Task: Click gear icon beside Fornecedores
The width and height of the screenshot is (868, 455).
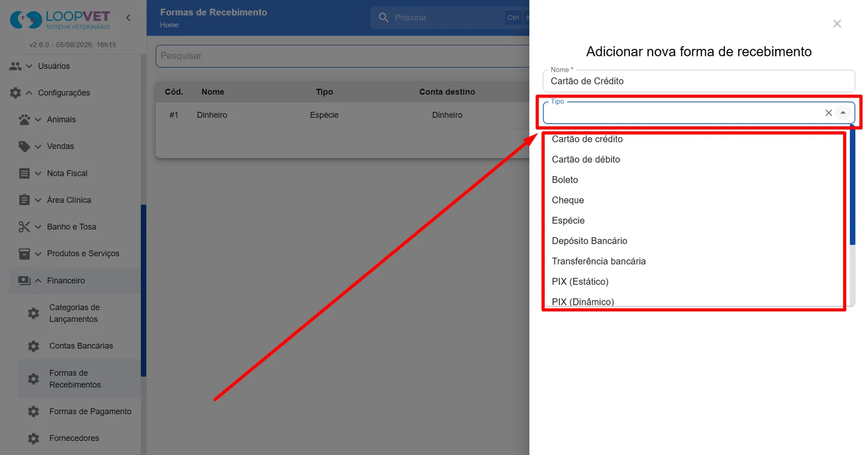Action: pyautogui.click(x=34, y=438)
